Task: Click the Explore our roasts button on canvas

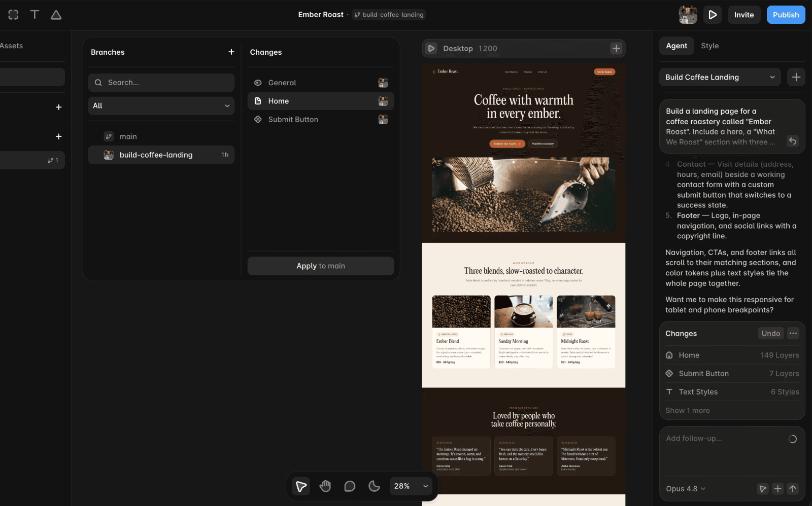Action: (507, 143)
